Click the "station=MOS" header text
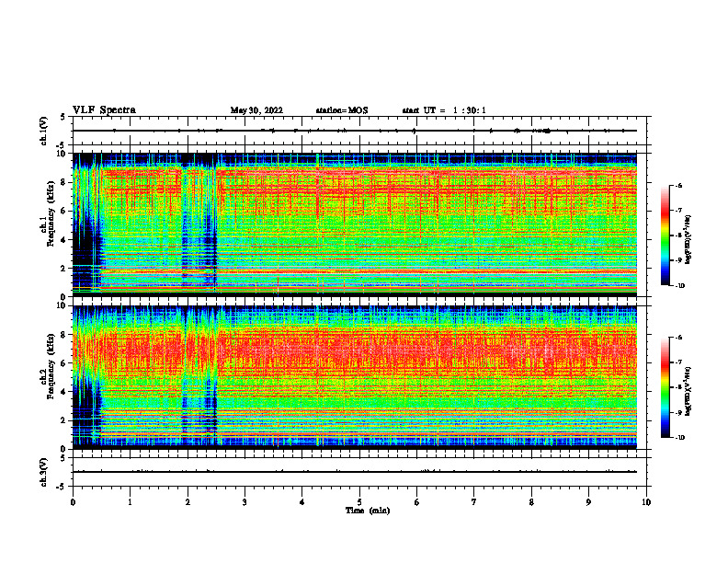Viewport: 728px width, 563px height. coord(342,110)
